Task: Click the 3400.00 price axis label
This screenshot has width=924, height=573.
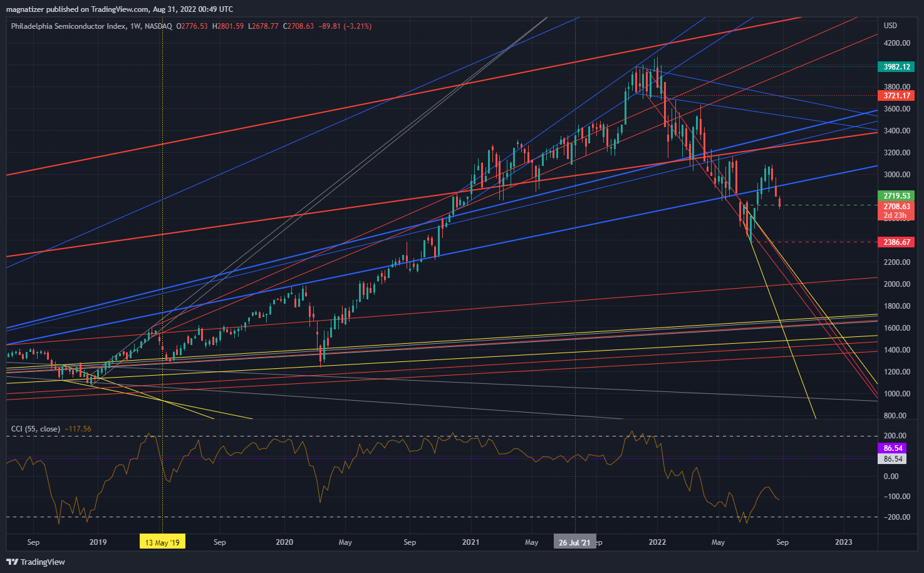Action: click(x=897, y=131)
